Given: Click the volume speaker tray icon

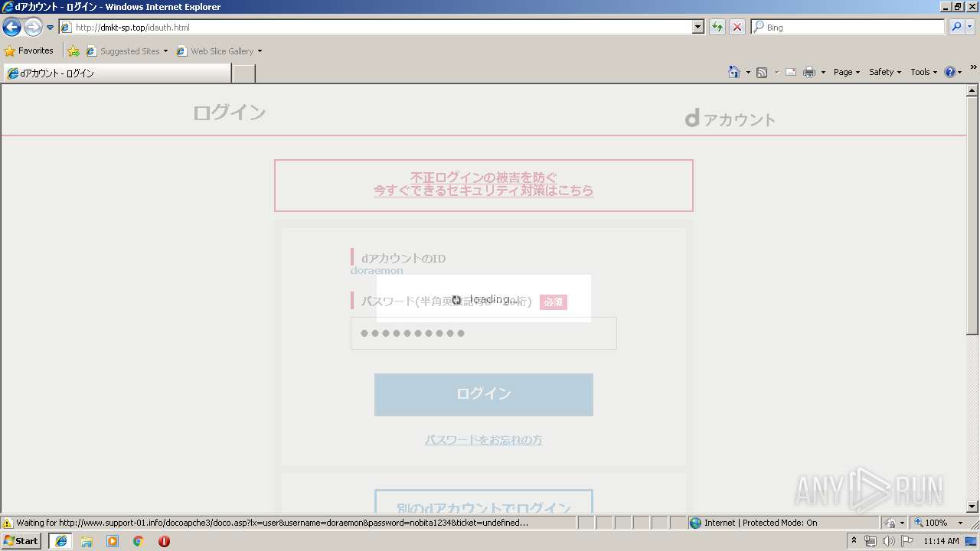Looking at the screenshot, I should (889, 541).
